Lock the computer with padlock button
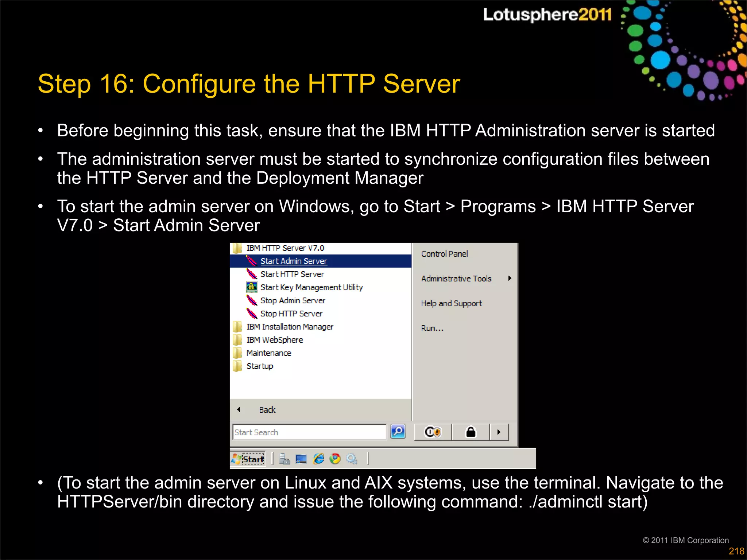 [471, 432]
